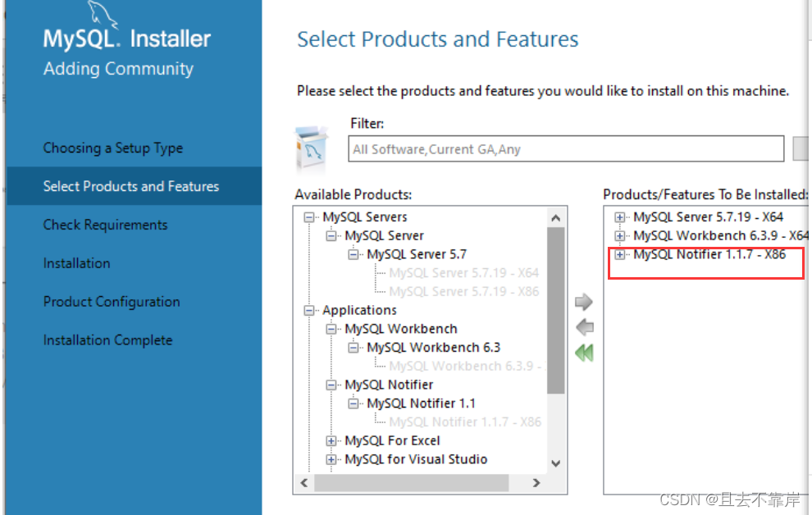Collapse the MySQL Server 5.7 node

tap(354, 255)
